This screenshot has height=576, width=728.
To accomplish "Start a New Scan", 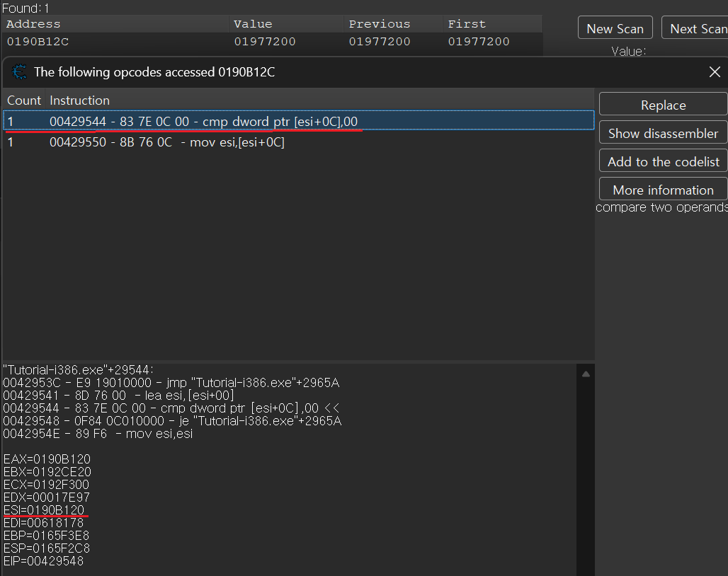I will [x=614, y=28].
